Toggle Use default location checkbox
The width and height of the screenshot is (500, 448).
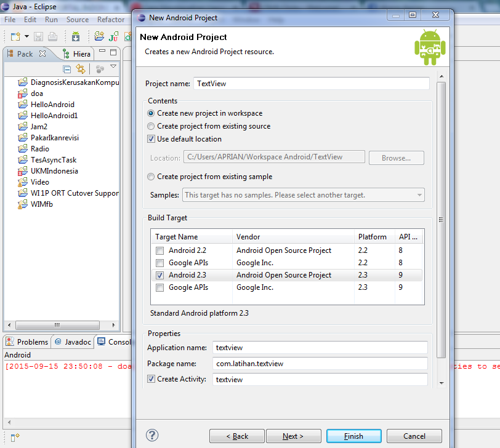[151, 139]
